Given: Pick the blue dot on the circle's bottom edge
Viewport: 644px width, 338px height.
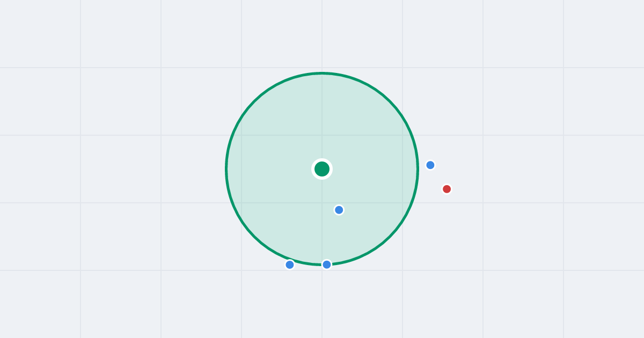Looking at the screenshot, I should point(327,264).
